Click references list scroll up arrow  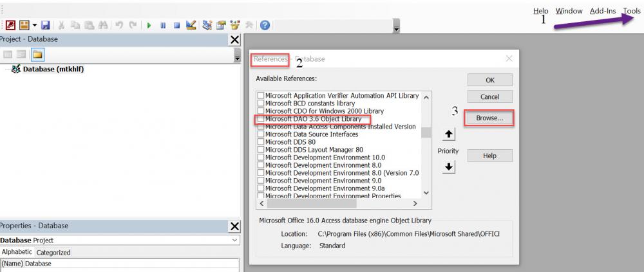[426, 97]
